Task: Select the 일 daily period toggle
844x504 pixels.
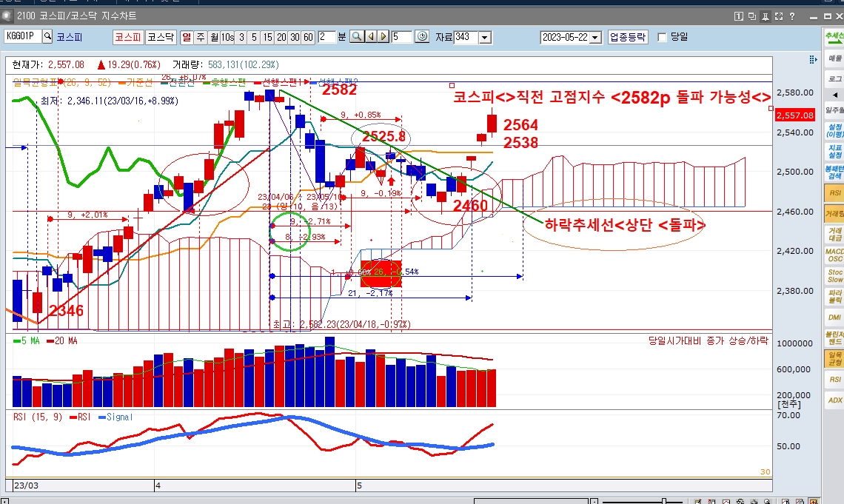Action: 187,37
